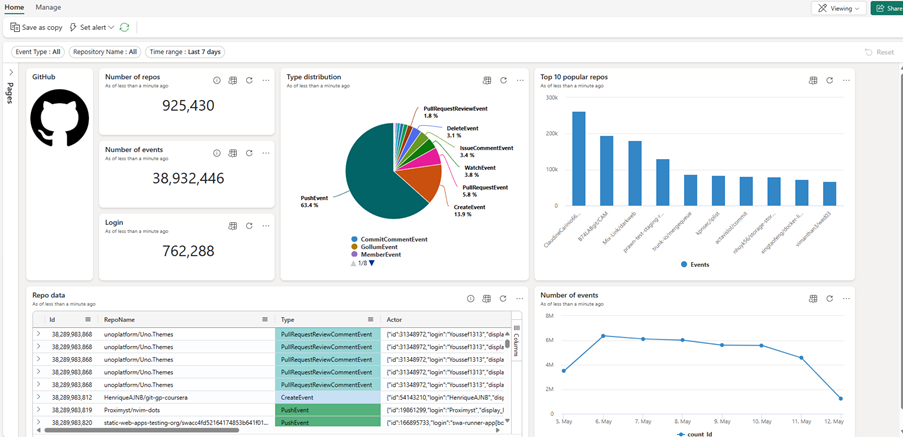
Task: Open more options on Number of events card
Action: 266,153
